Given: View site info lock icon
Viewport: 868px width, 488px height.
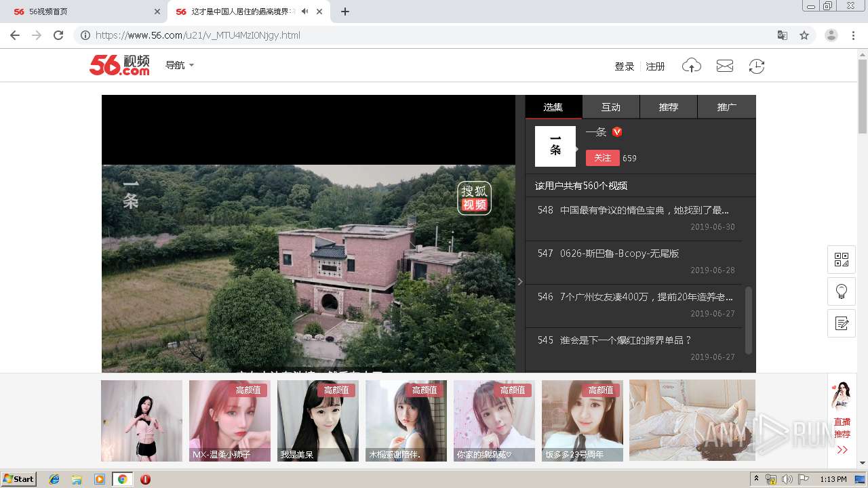Looking at the screenshot, I should pyautogui.click(x=85, y=35).
